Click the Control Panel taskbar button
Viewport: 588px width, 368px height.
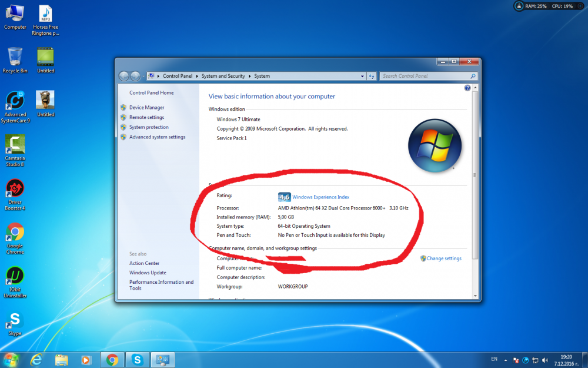coord(162,360)
